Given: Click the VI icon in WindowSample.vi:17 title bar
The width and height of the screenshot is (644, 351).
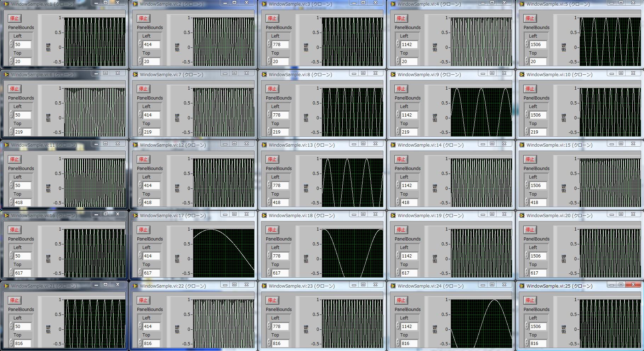Looking at the screenshot, I should coord(135,215).
